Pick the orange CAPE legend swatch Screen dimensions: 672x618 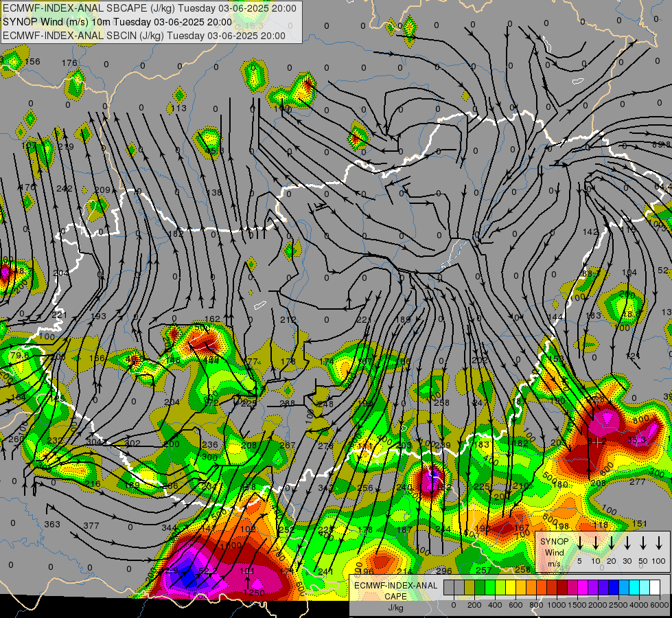tap(531, 587)
